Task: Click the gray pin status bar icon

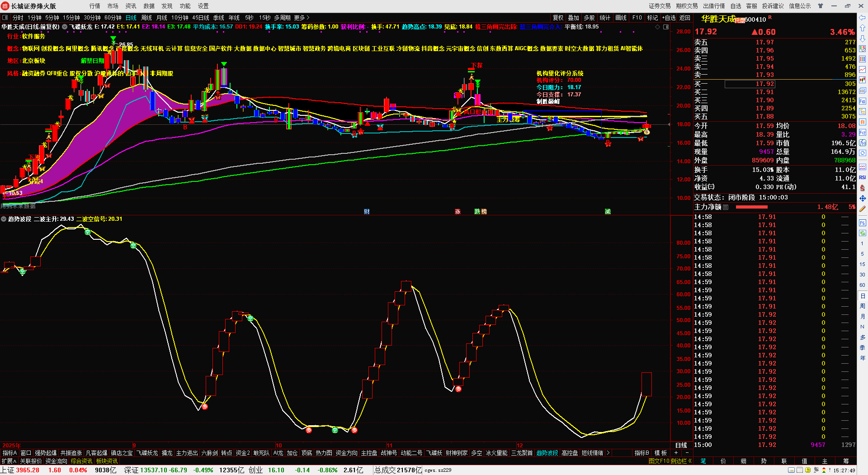Action: [830, 470]
